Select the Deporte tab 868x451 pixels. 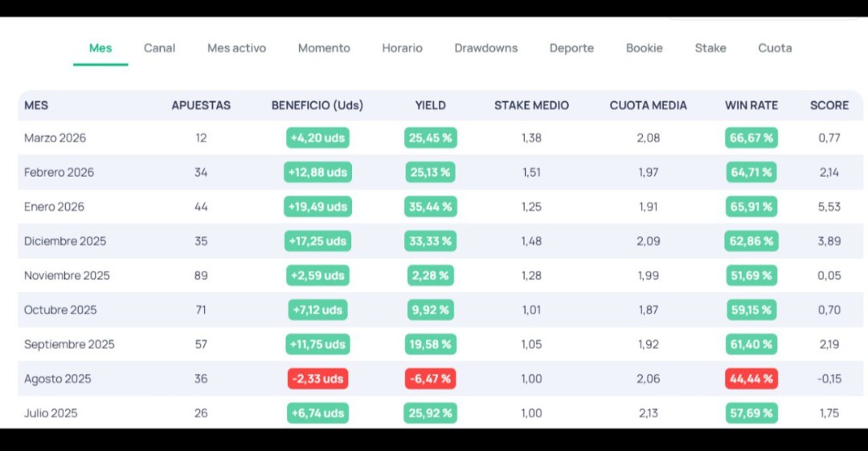pyautogui.click(x=571, y=48)
